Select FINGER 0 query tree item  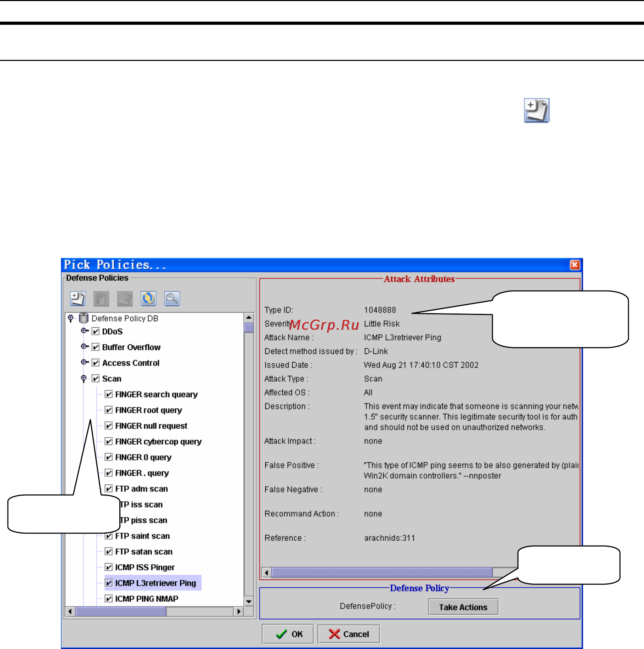[143, 457]
